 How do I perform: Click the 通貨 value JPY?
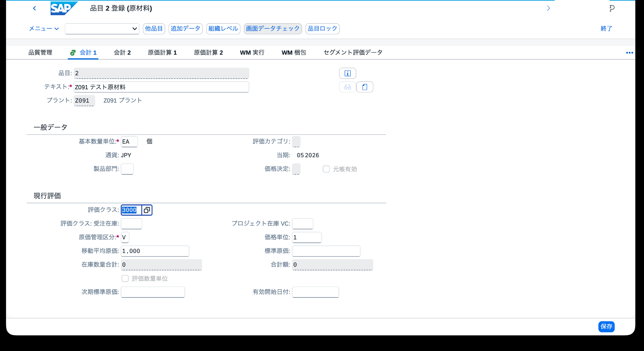point(126,155)
